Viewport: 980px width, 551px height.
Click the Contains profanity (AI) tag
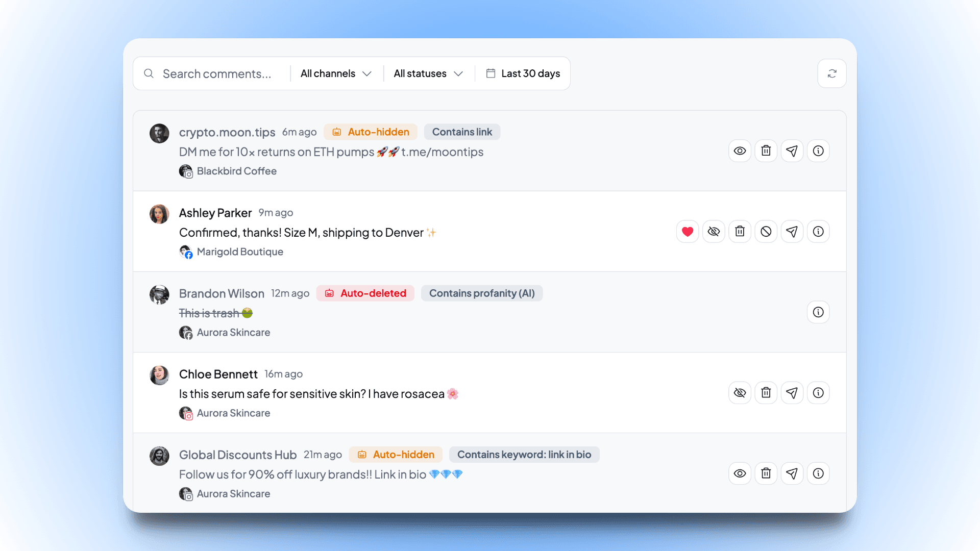pos(482,293)
